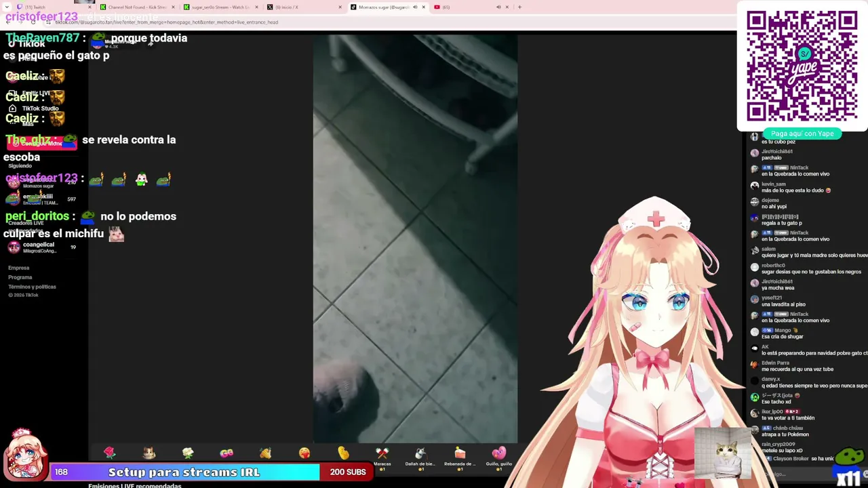868x488 pixels.
Task: Click chat message 'regala a tu gato p'
Action: point(781,223)
